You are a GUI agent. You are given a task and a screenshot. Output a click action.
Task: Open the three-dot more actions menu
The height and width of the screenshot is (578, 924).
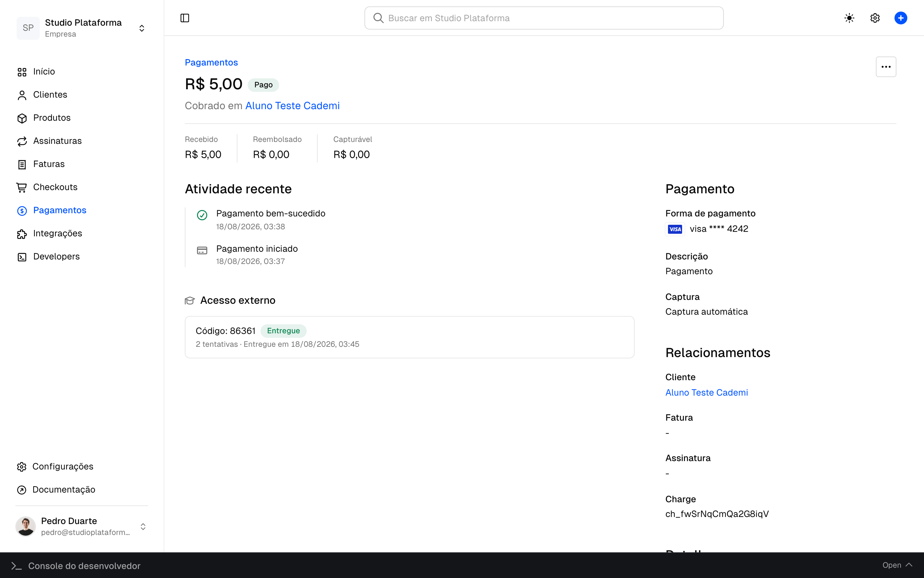click(886, 67)
